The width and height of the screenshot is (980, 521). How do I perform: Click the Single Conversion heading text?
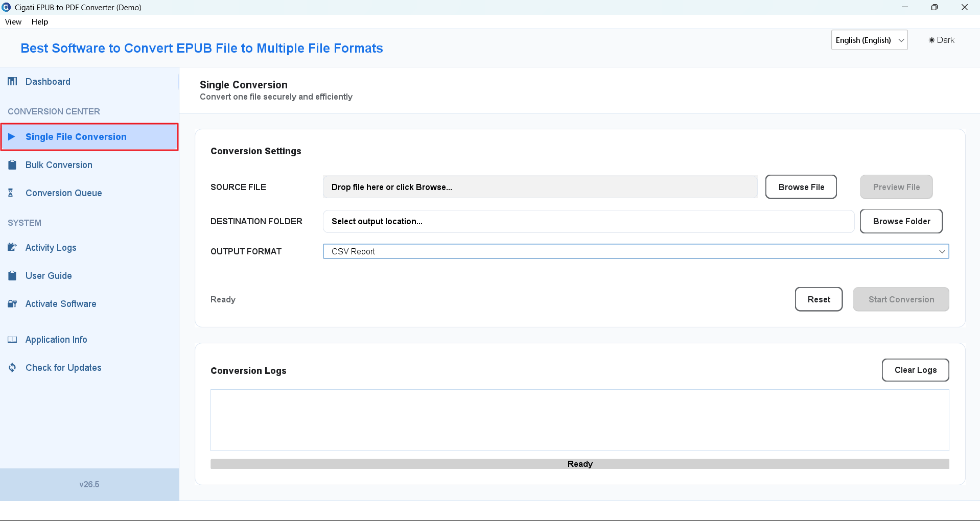[244, 85]
